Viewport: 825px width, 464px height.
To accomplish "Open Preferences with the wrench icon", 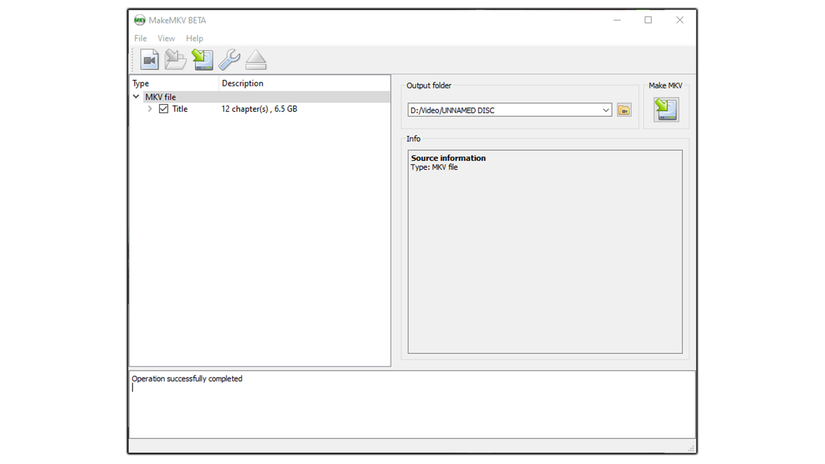I will coord(229,59).
